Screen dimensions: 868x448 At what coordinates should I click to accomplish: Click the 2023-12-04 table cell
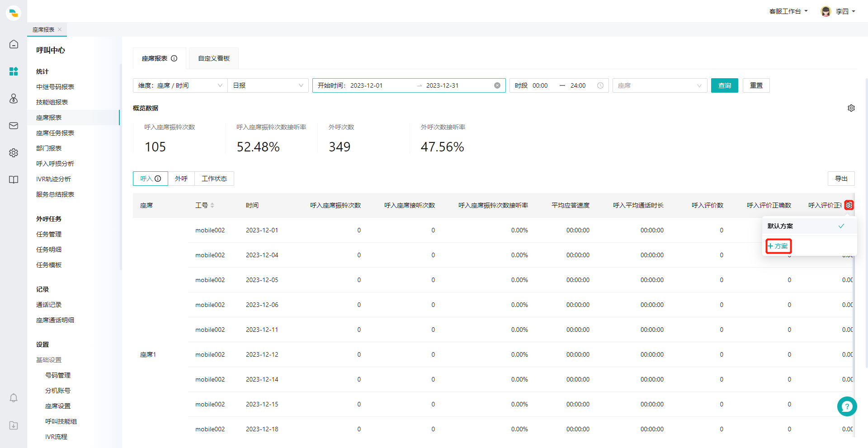click(262, 255)
